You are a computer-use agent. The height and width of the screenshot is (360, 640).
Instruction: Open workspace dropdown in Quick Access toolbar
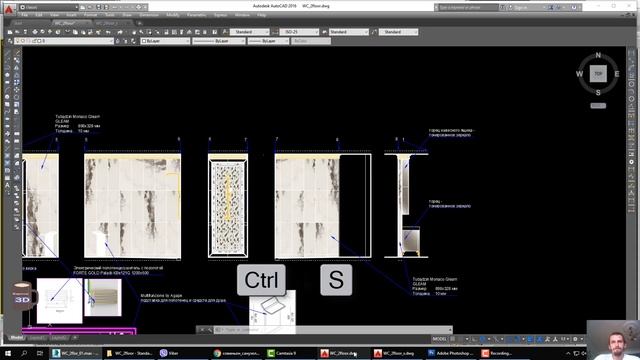point(49,7)
